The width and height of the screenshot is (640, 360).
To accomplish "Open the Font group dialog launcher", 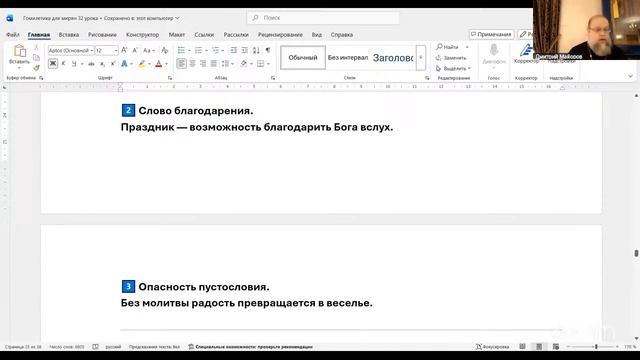I will 170,78.
